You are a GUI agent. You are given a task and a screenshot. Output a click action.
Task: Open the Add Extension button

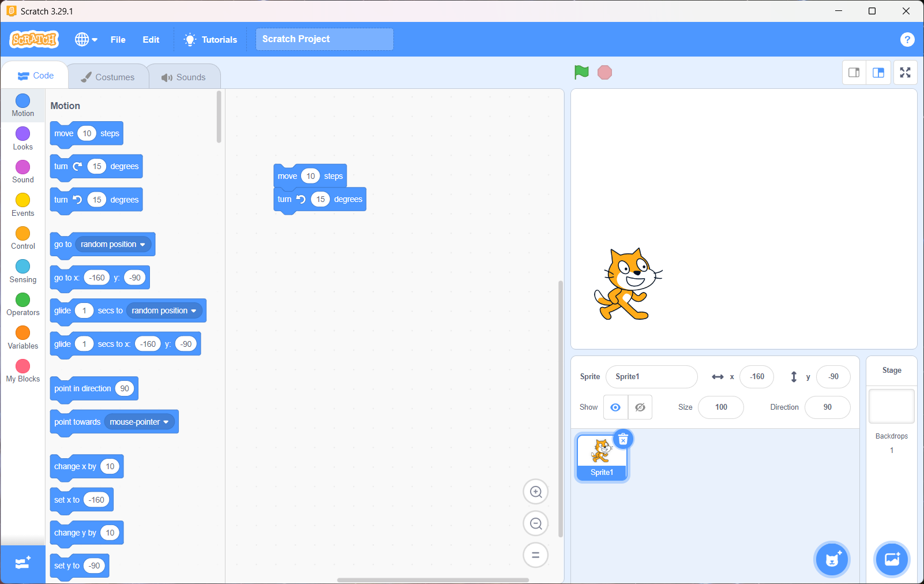(x=22, y=564)
